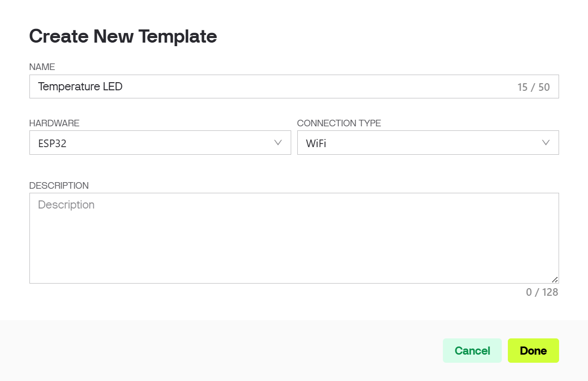
Task: Click the description box resize handle
Action: tap(555, 279)
